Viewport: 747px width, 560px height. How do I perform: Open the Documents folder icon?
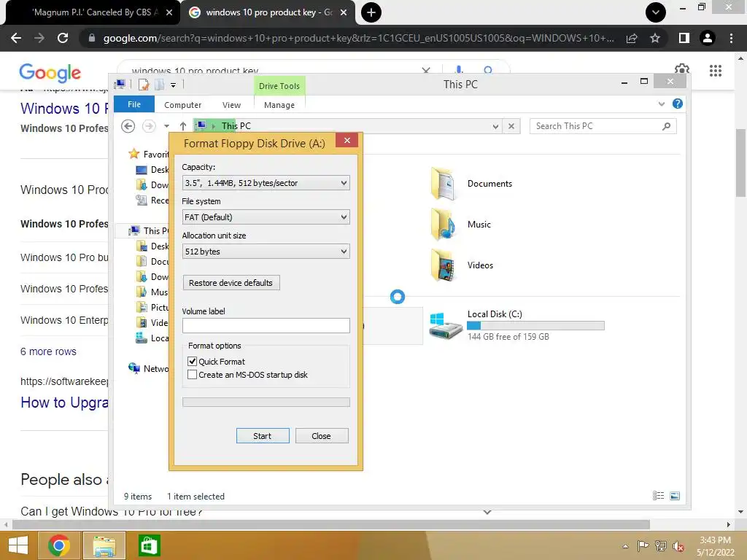pos(443,183)
